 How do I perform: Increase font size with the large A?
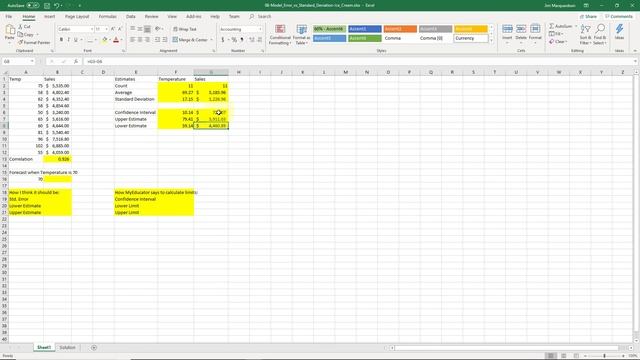pyautogui.click(x=113, y=29)
